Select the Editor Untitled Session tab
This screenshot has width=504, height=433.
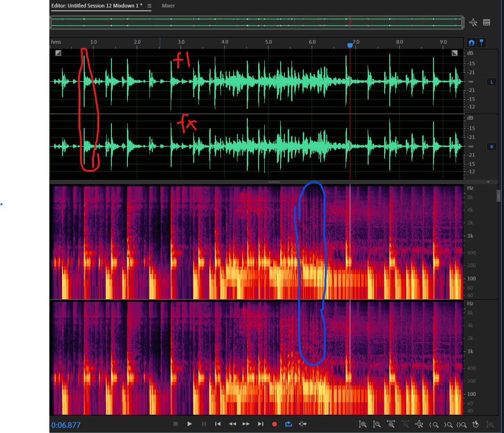pos(97,6)
